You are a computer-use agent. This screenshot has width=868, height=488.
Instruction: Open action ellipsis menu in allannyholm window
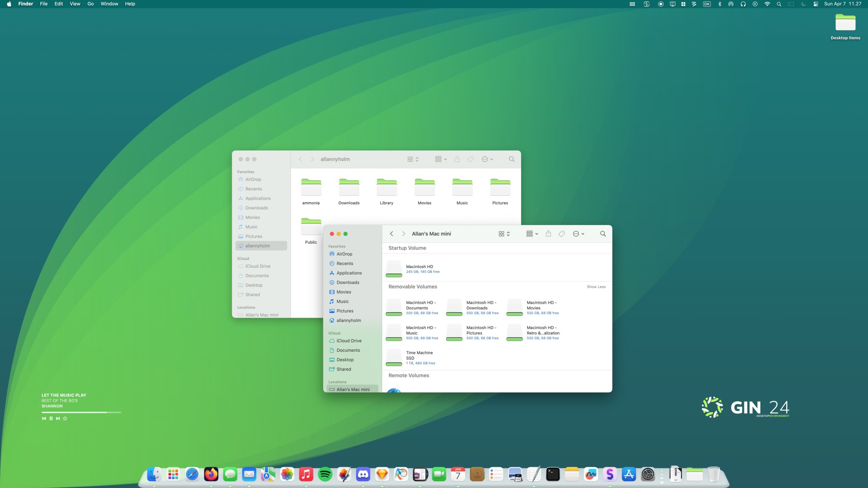487,159
